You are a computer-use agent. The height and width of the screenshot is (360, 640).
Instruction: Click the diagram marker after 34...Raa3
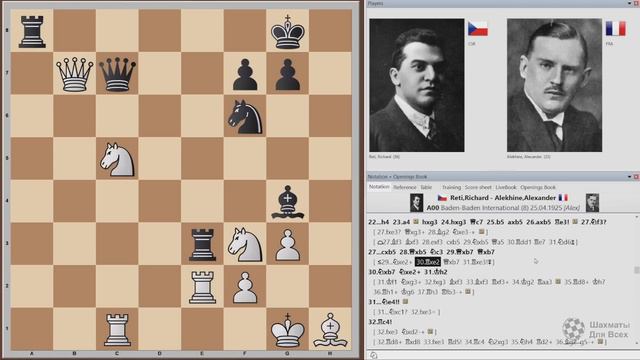[x=558, y=282]
